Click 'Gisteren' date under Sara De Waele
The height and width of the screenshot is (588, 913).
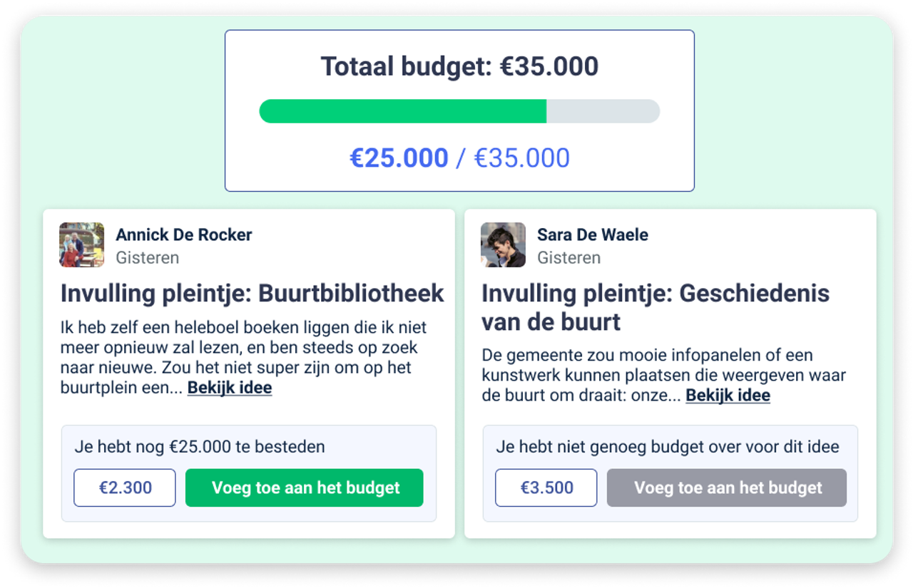click(x=569, y=257)
